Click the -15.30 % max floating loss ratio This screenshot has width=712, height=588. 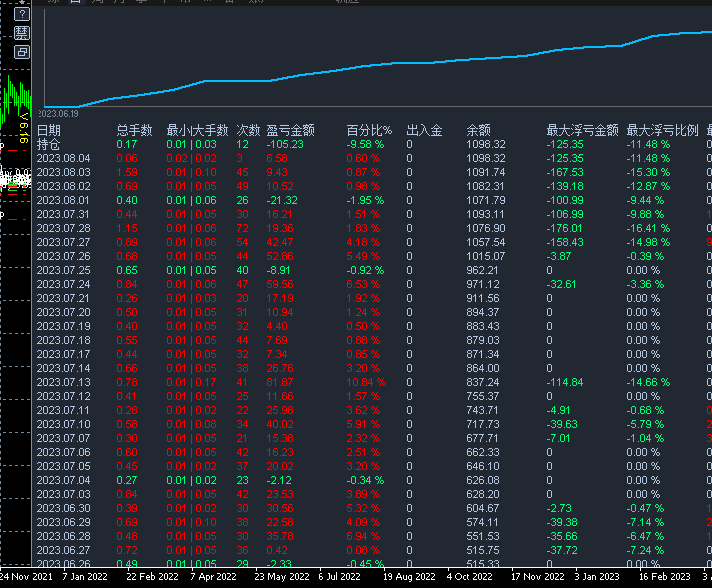point(648,173)
